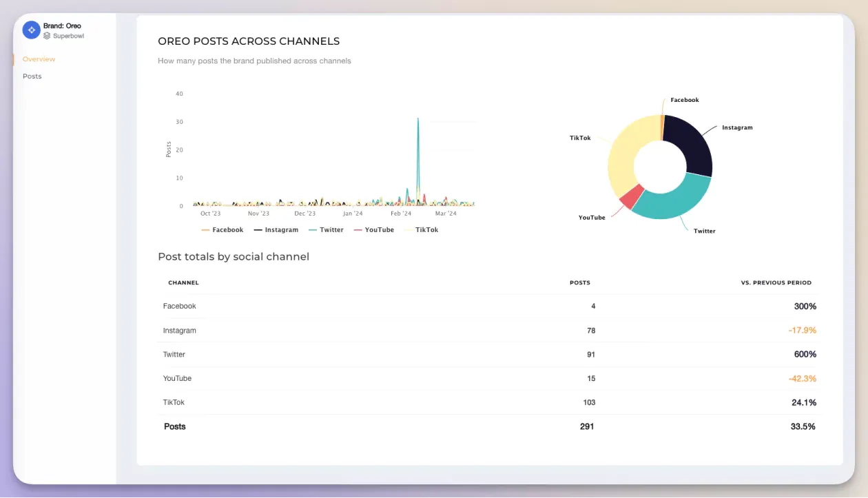Click the 300% Facebook change value
The width and height of the screenshot is (868, 498).
click(x=805, y=306)
